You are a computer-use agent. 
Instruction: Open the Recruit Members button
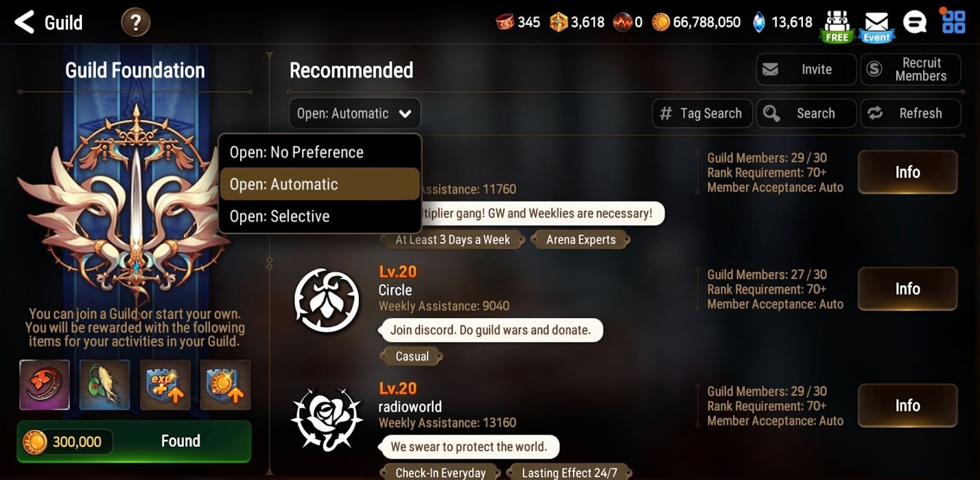pyautogui.click(x=910, y=69)
